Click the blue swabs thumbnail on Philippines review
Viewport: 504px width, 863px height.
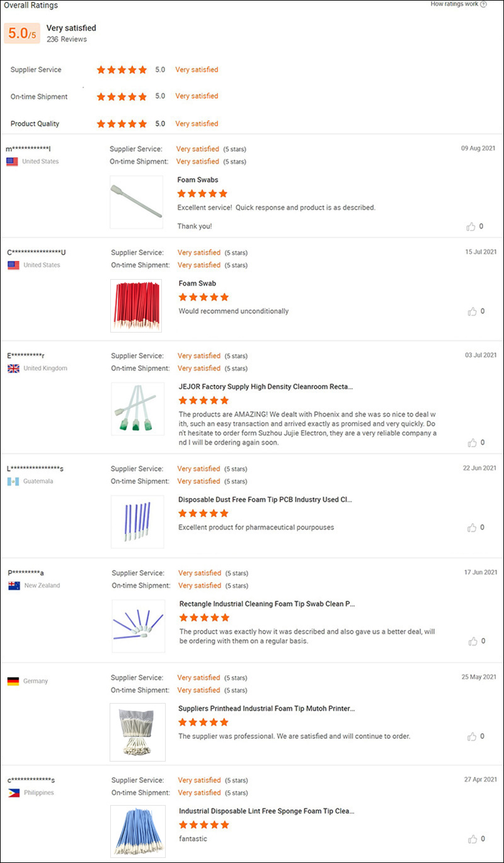click(137, 832)
